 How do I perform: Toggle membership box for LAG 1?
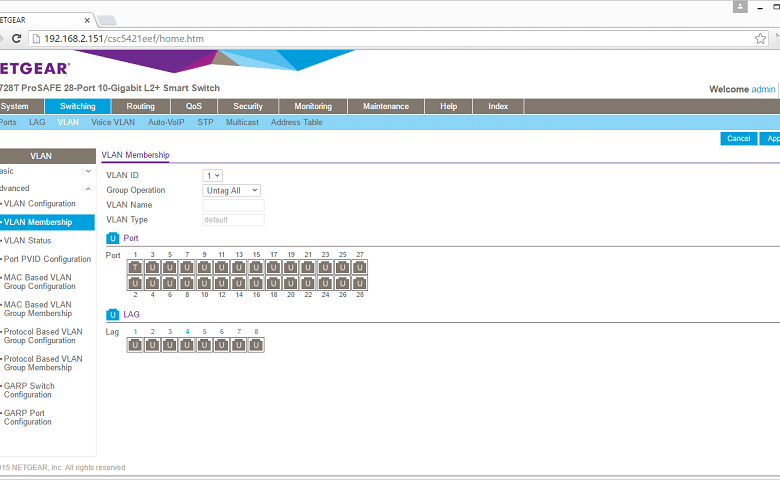click(135, 345)
